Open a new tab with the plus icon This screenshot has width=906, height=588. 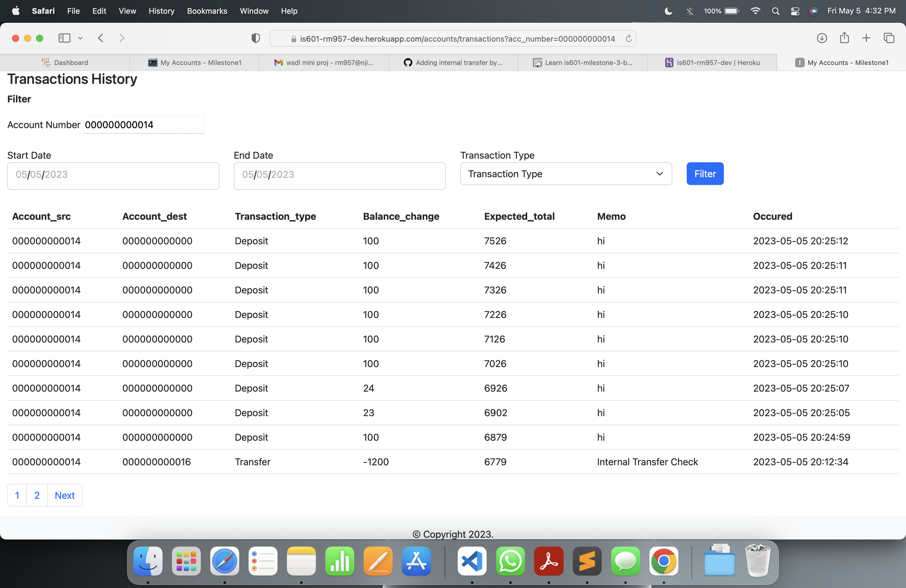tap(866, 38)
